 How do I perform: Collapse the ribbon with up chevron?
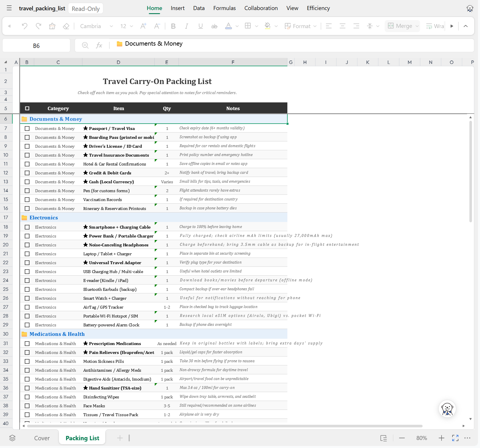(466, 26)
